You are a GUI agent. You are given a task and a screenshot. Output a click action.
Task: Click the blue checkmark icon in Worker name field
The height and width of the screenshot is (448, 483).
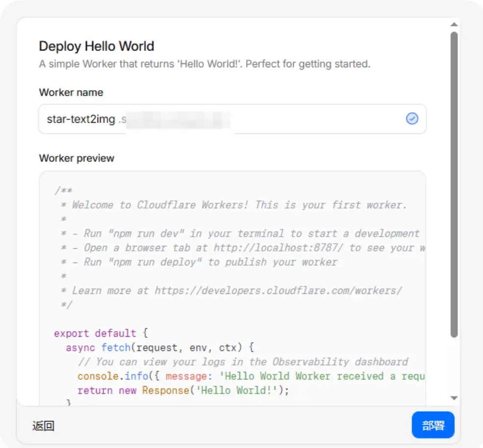[x=412, y=119]
